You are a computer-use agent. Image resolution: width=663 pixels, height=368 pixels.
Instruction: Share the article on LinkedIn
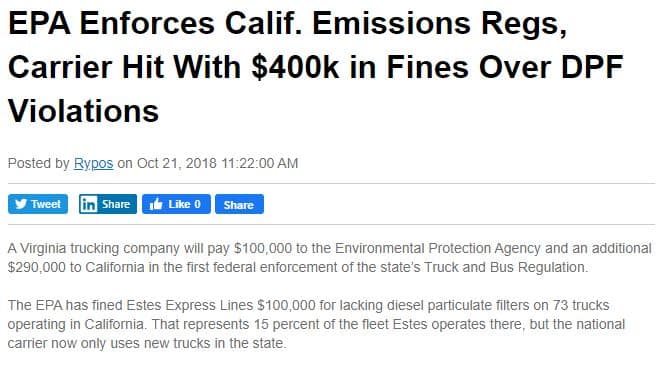point(107,204)
